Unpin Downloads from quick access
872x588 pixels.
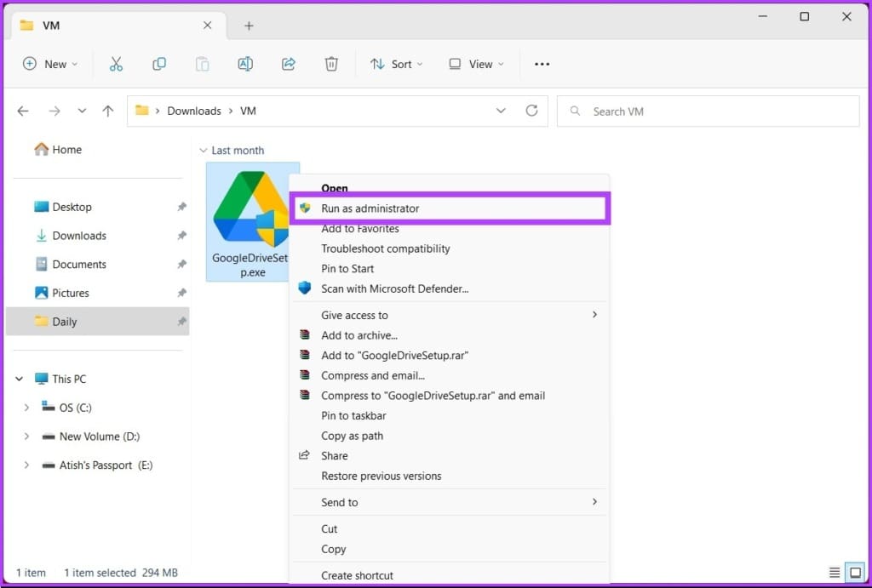[181, 236]
